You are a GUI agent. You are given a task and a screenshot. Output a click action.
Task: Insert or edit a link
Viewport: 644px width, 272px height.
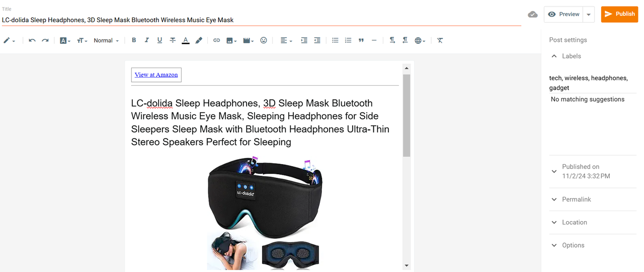216,40
